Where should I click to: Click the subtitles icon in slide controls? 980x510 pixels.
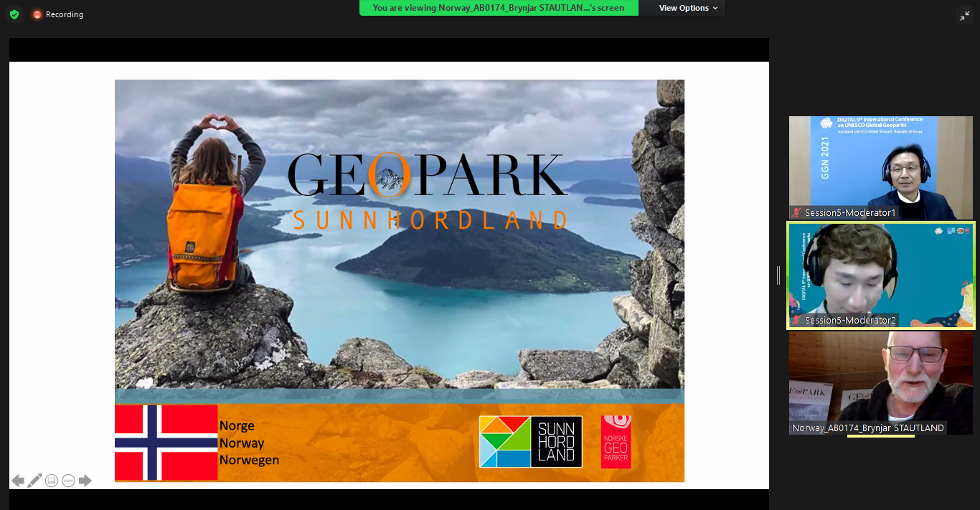tap(52, 481)
